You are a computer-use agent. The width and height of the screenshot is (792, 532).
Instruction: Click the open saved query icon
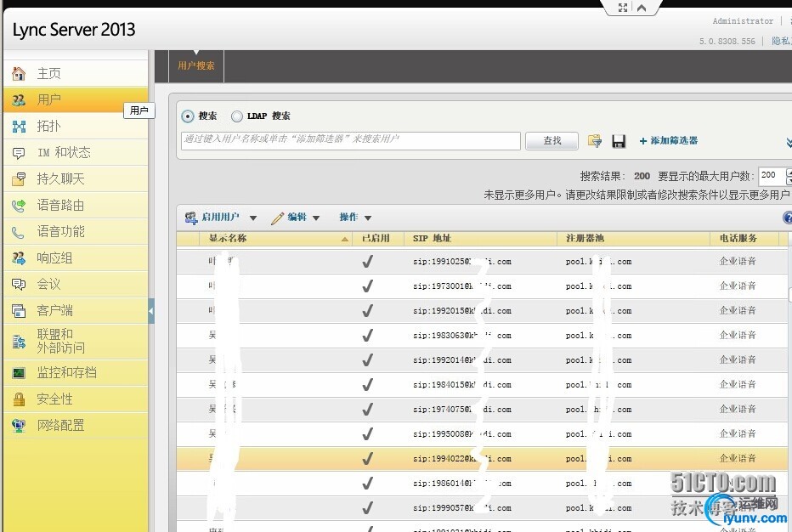pyautogui.click(x=595, y=141)
